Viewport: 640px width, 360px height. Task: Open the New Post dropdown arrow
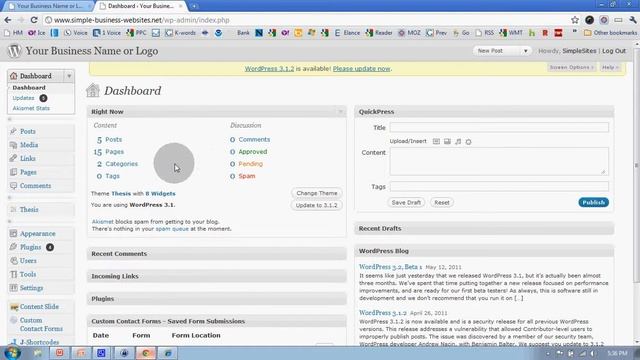click(x=525, y=51)
